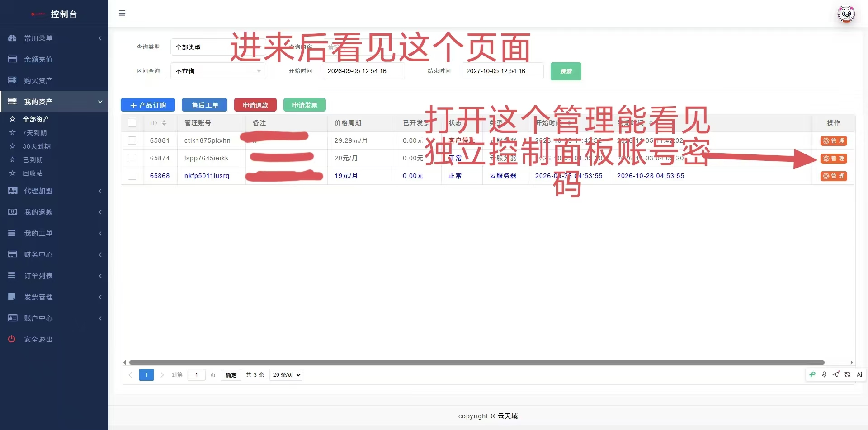
Task: Click the microphone icon in floating toolbar
Action: click(824, 374)
